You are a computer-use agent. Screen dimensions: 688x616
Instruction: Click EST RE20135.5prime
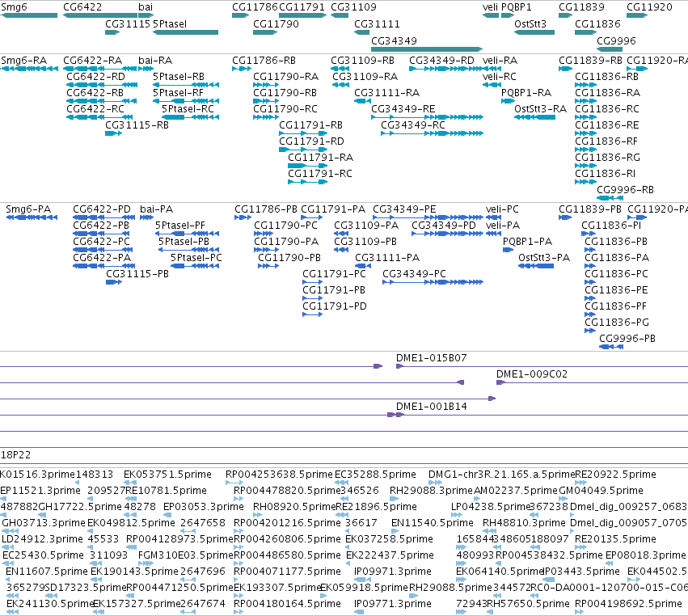pyautogui.click(x=615, y=539)
